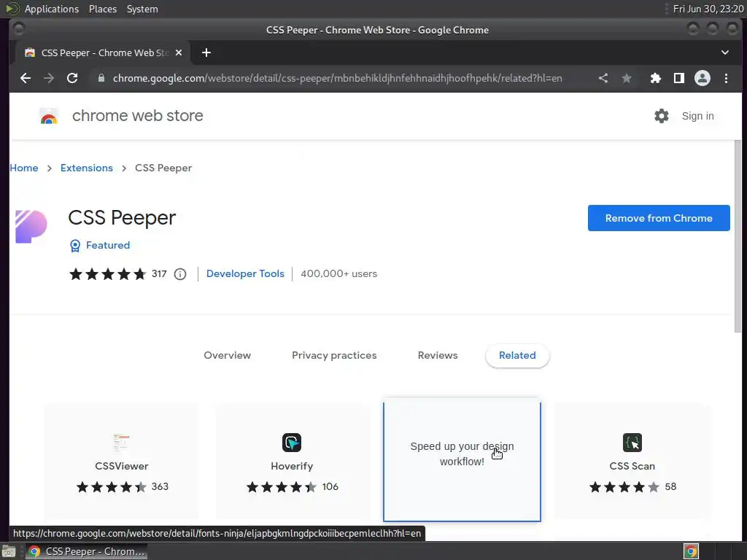This screenshot has width=747, height=560.
Task: Go back to the previous page
Action: [26, 78]
